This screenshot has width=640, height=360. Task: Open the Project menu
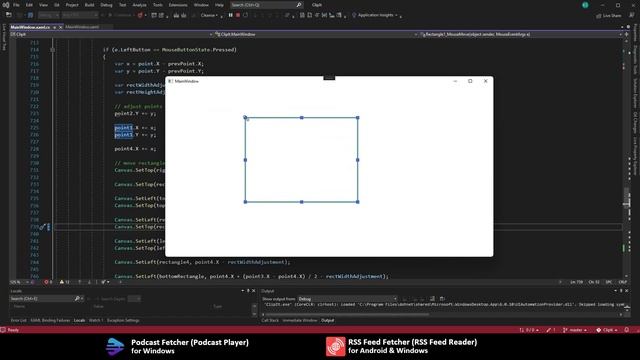72,5
